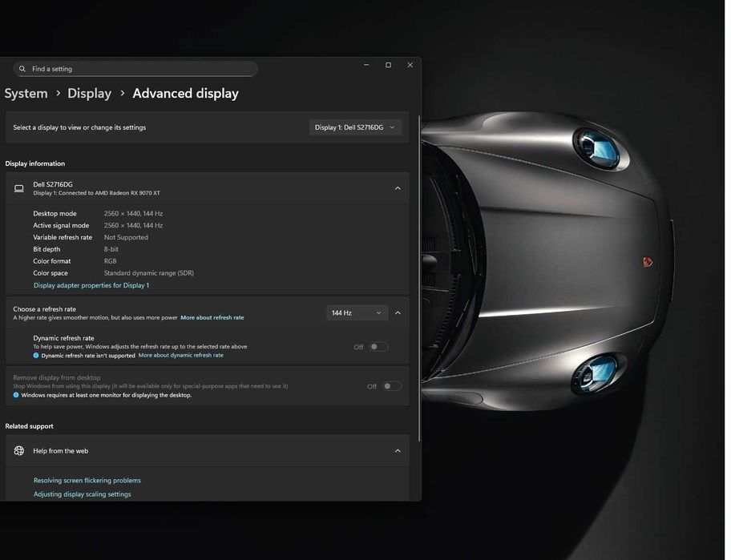Click the Color format RGB value
This screenshot has height=560, width=731.
[x=110, y=261]
